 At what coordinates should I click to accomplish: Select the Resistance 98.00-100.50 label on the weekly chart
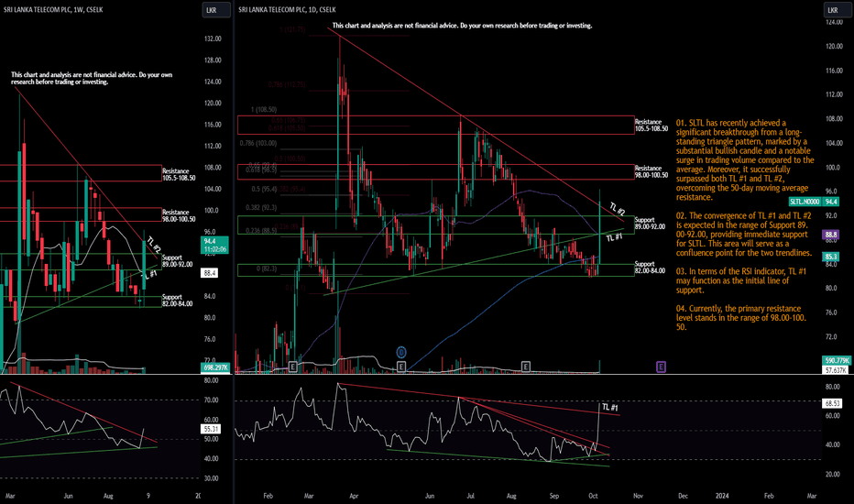[x=179, y=215]
